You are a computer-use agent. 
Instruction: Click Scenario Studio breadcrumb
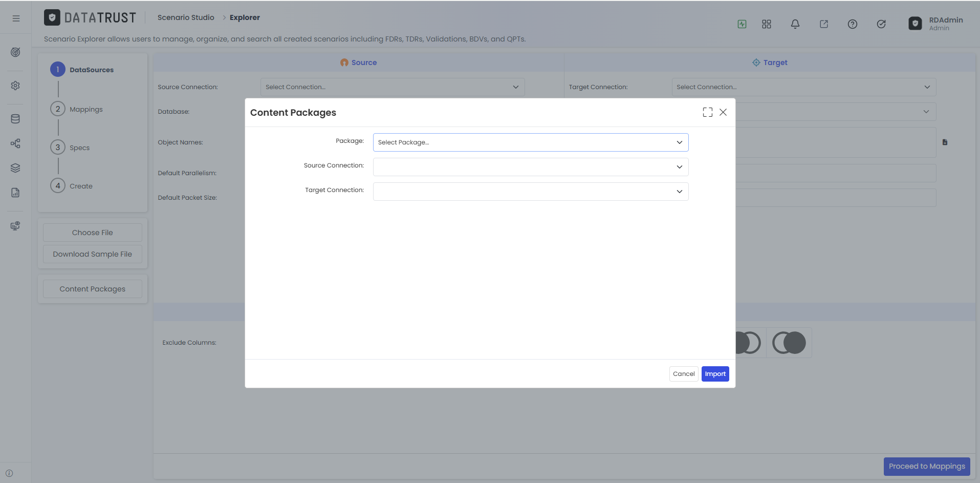click(186, 17)
